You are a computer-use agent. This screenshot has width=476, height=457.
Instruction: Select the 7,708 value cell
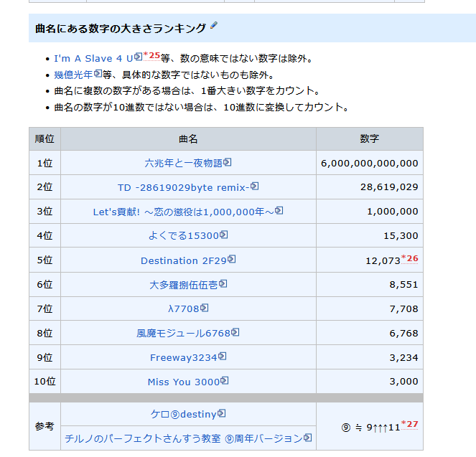[370, 308]
